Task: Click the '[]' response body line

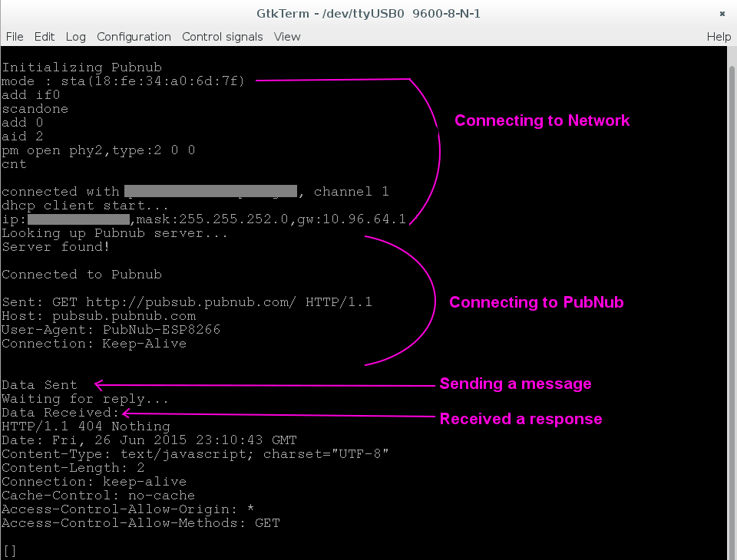Action: [10, 551]
